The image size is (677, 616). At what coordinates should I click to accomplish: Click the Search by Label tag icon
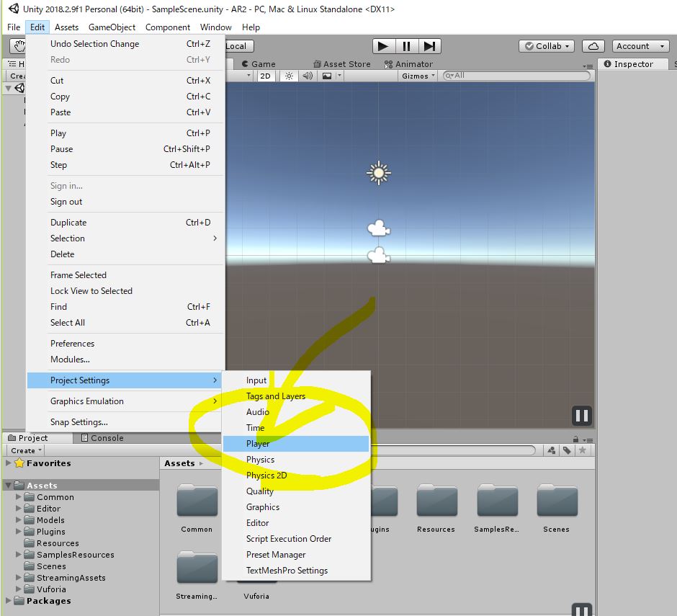(567, 450)
